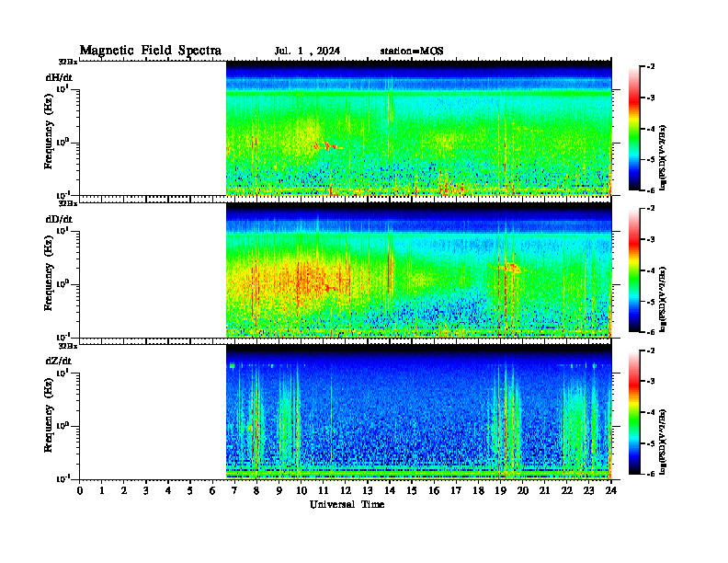
Task: Click hour 11 on the time axis
Action: tap(324, 491)
